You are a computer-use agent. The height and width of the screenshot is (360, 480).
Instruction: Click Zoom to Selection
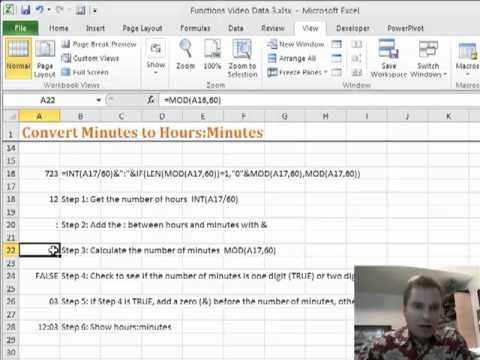pyautogui.click(x=242, y=58)
